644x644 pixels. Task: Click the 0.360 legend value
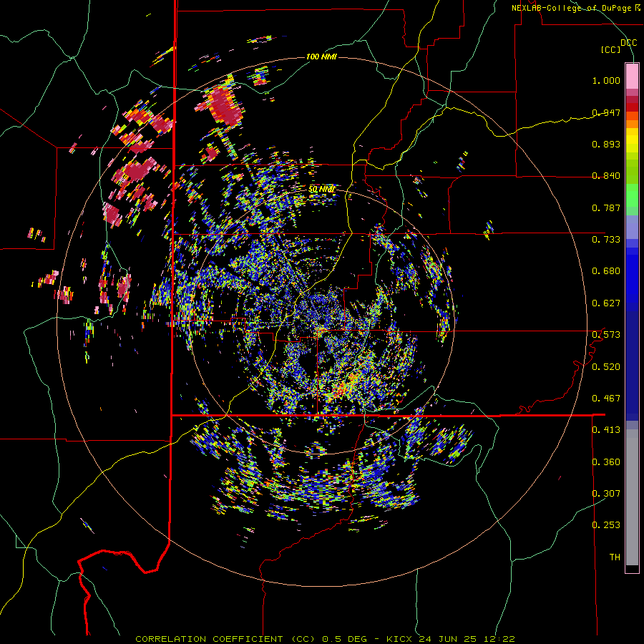coord(606,462)
